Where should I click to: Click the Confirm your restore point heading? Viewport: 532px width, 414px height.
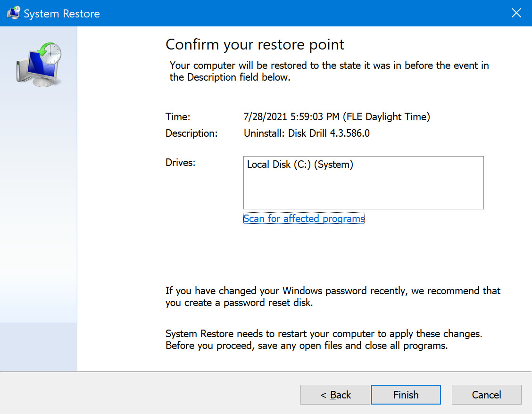click(x=255, y=44)
